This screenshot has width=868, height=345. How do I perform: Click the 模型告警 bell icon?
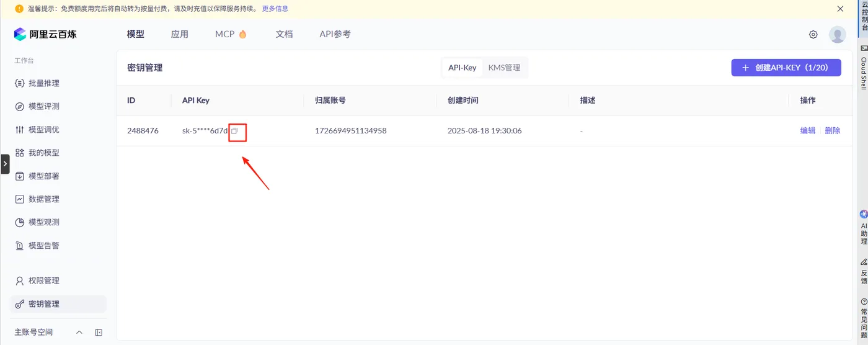(20, 246)
